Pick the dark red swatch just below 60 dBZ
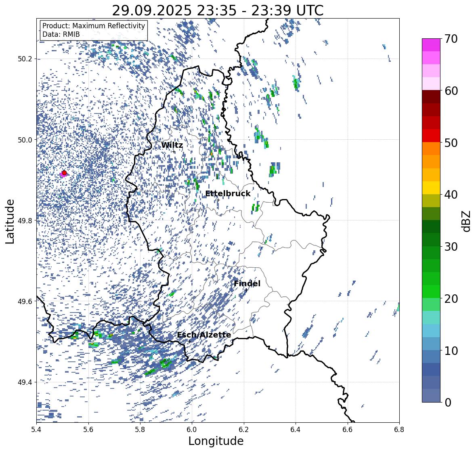Image resolution: width=476 pixels, height=451 pixels. (x=431, y=97)
